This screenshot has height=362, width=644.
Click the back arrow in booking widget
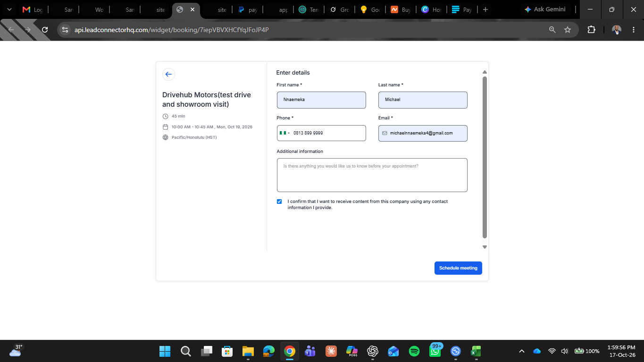click(x=168, y=74)
